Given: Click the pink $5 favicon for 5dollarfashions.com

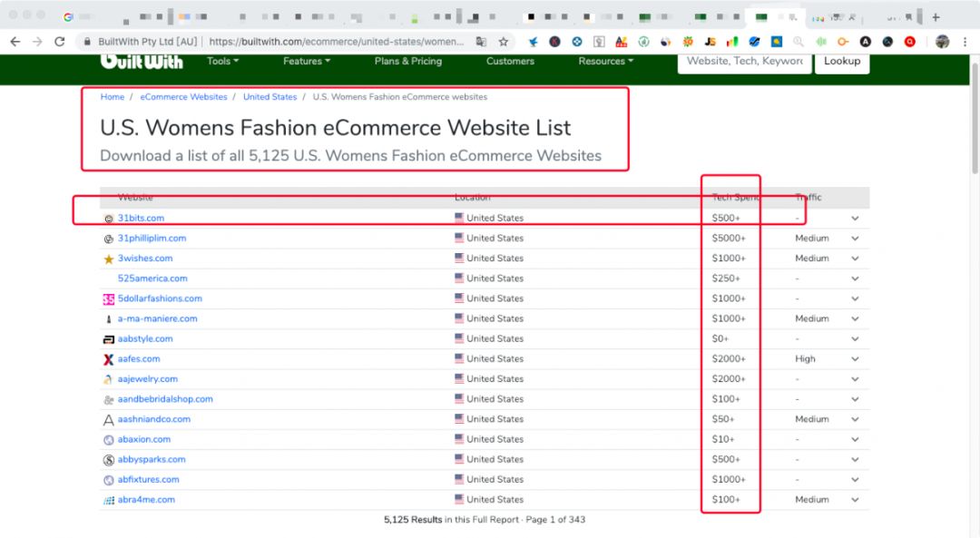Looking at the screenshot, I should 108,299.
